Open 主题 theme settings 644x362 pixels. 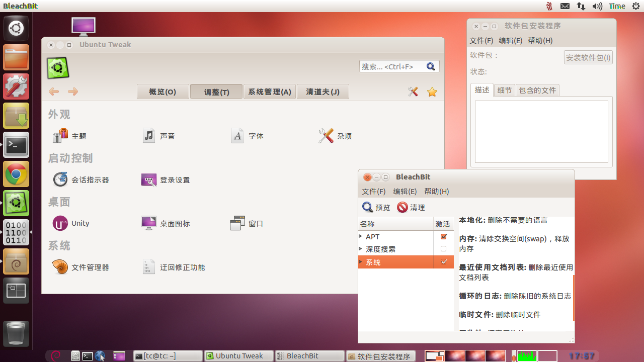(x=70, y=136)
